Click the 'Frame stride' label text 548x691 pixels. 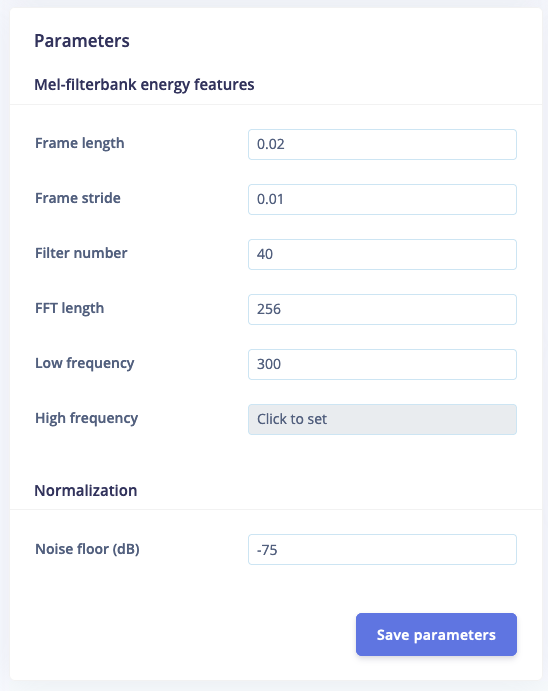point(78,198)
